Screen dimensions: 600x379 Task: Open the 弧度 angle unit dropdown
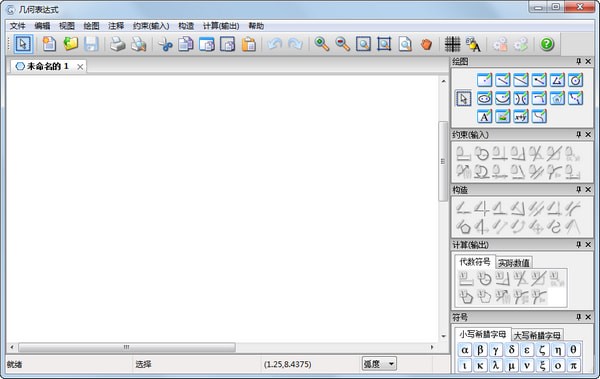coord(379,364)
